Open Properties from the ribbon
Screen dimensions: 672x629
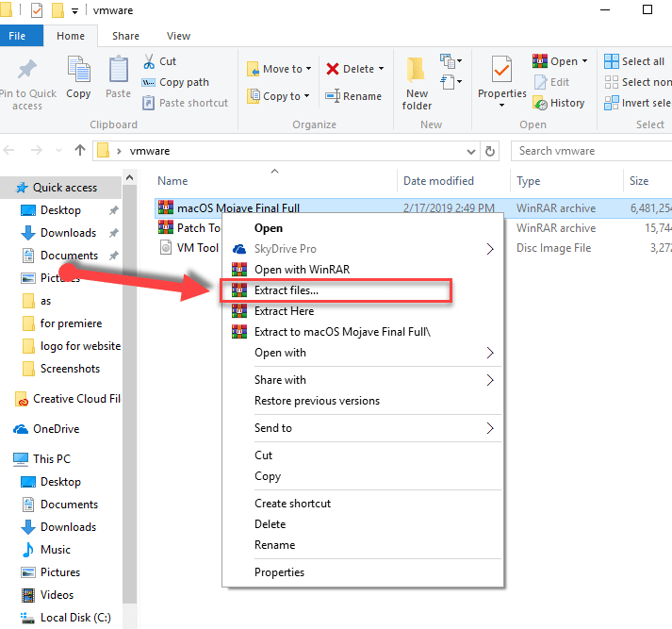coord(502,72)
